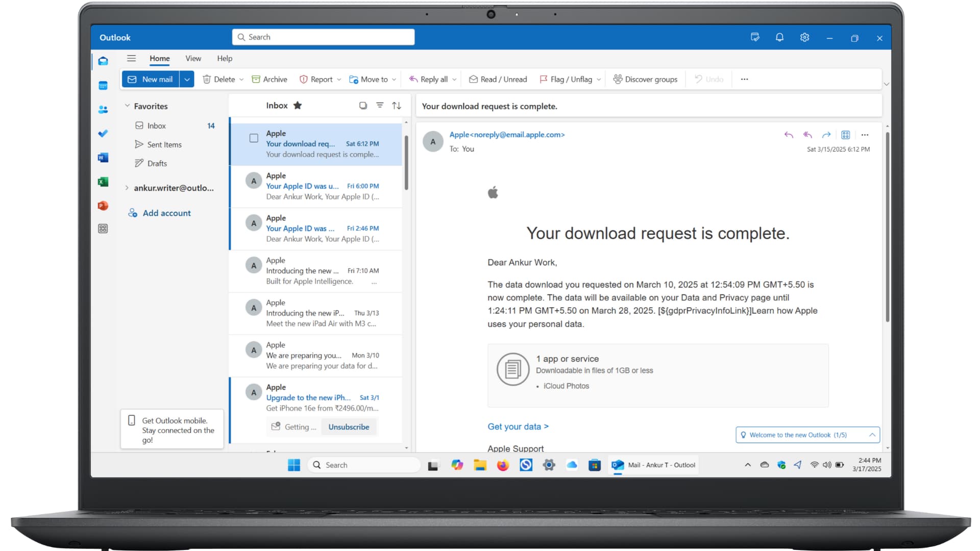Open File Explorer from the taskbar
Viewport: 980px width, 551px height.
click(x=480, y=465)
